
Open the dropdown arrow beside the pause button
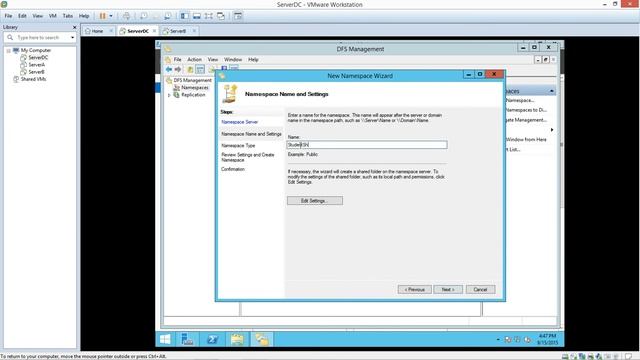tap(111, 16)
